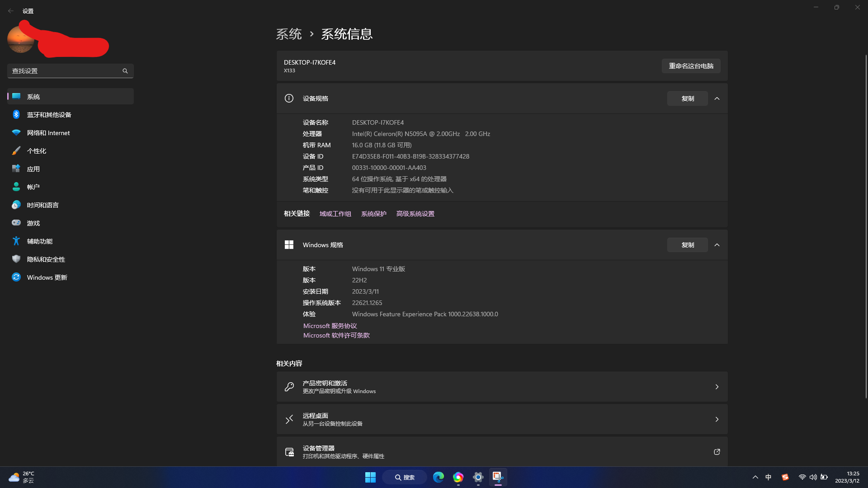Image resolution: width=868 pixels, height=488 pixels.
Task: Click the 时间和语言 clock icon
Action: click(x=16, y=205)
